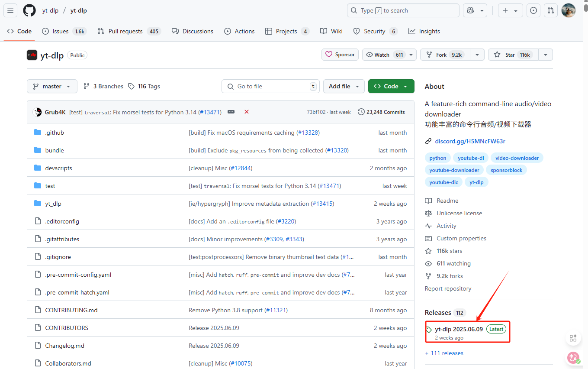Open the discord.gg/H5MNcFW63r link
588x369 pixels.
470,141
